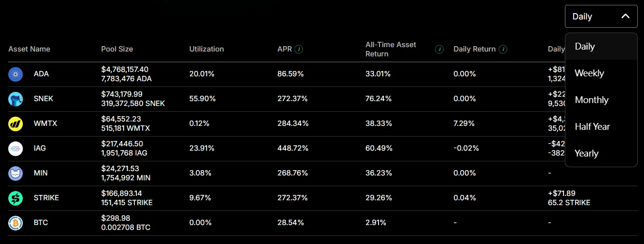Click the Asset Name column header
The image size is (644, 244).
coord(29,49)
